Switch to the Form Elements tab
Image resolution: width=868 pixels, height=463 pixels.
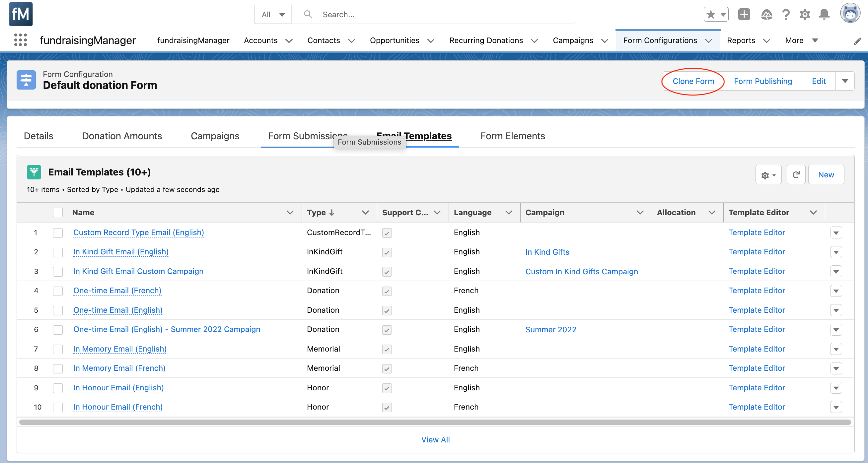click(512, 136)
